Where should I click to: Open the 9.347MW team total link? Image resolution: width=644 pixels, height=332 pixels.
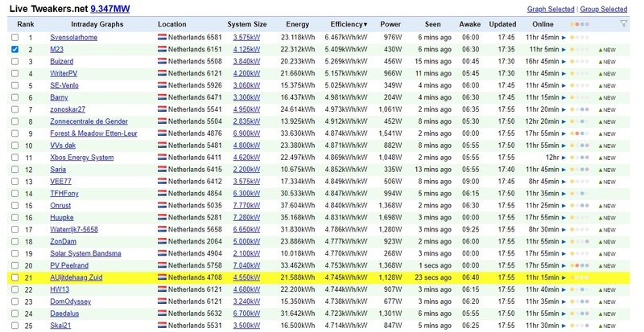point(110,9)
